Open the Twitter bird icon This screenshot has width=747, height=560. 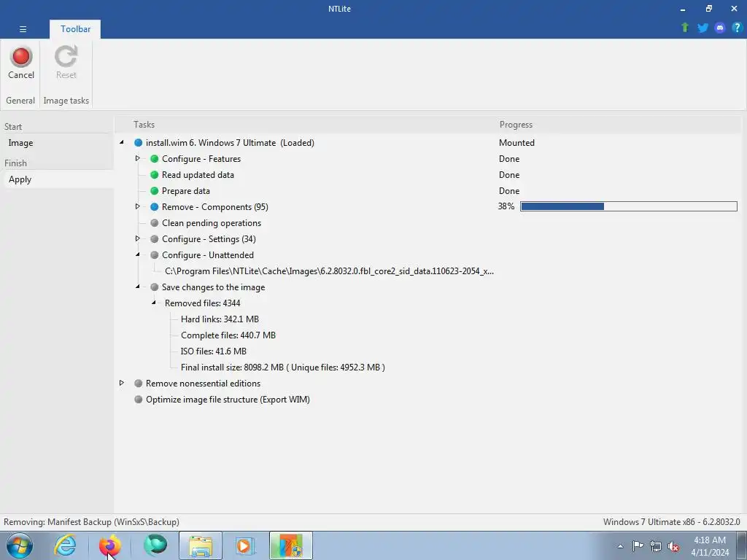pos(703,28)
